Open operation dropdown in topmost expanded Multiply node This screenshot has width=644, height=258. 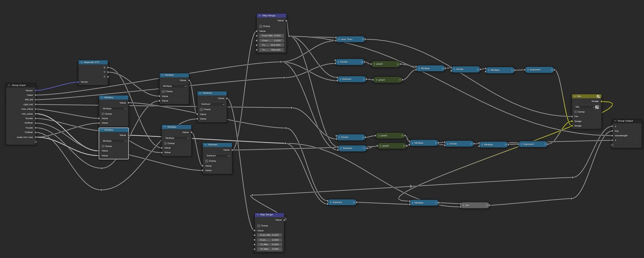(x=174, y=86)
